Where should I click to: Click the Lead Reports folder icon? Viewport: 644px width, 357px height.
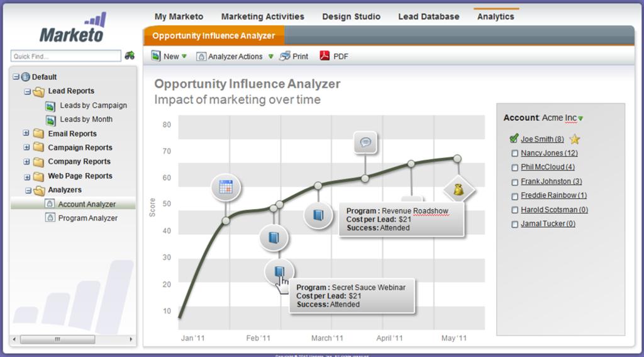[x=38, y=92]
